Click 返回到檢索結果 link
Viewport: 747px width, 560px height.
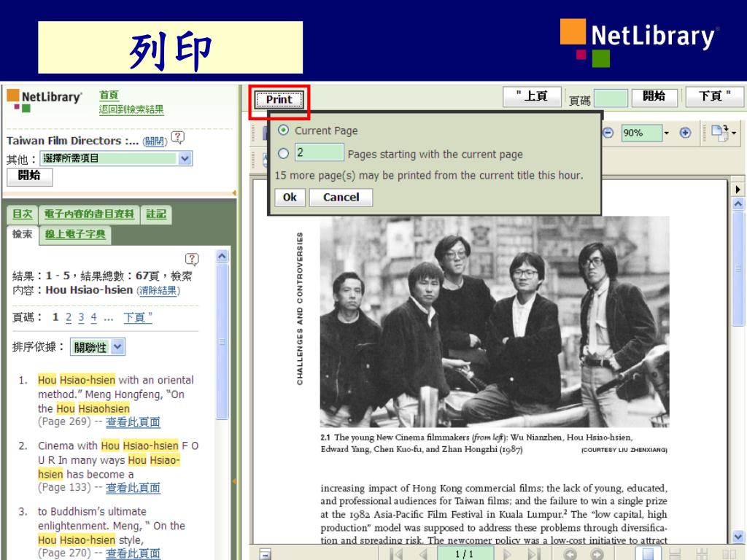coord(131,109)
